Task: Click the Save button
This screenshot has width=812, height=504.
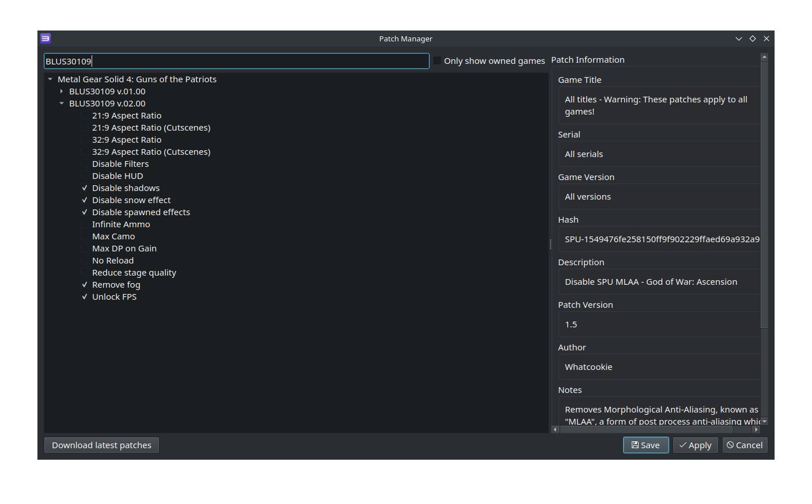Action: pos(646,445)
